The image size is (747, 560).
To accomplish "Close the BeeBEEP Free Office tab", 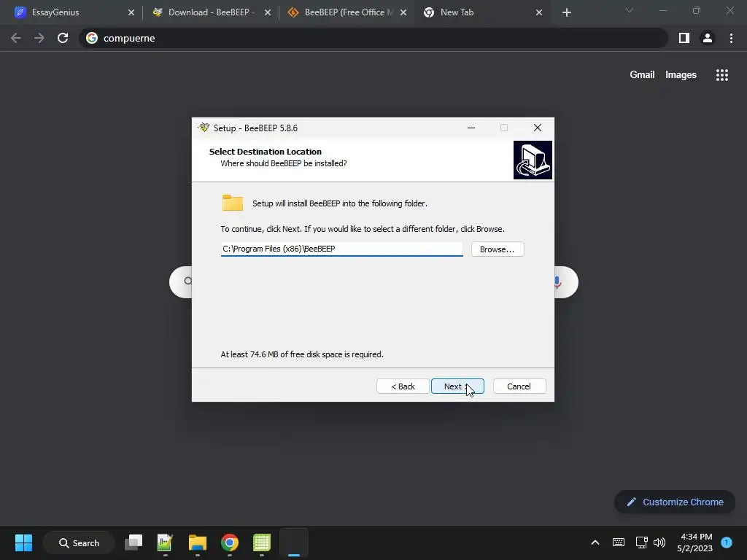I will click(x=403, y=12).
